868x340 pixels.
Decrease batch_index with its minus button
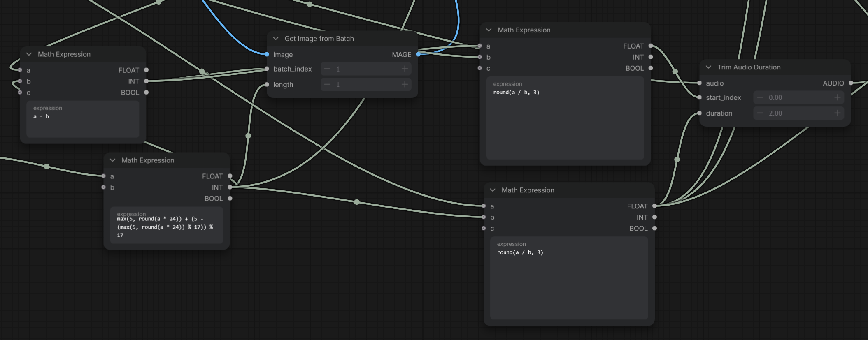point(327,69)
